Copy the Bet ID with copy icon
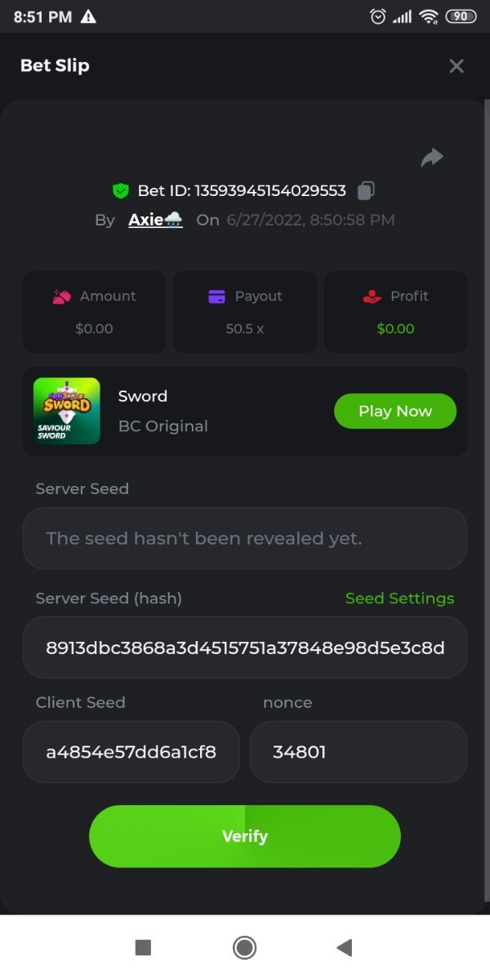 click(x=366, y=191)
